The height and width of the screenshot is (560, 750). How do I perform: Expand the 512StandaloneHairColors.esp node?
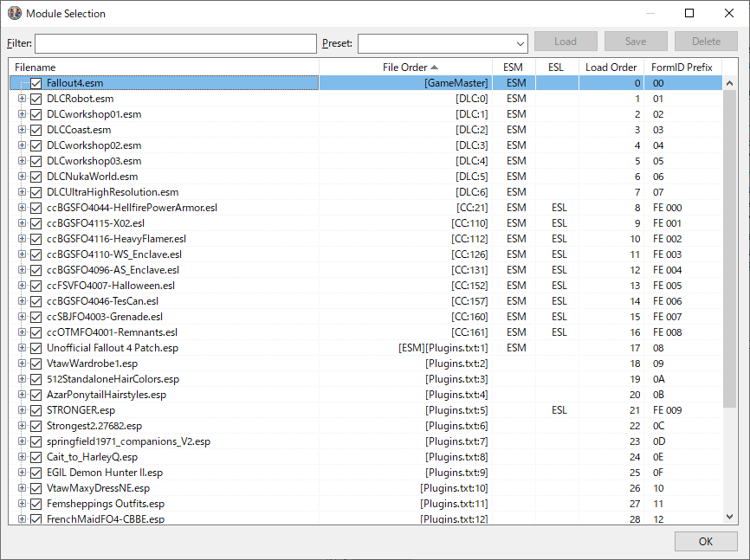point(22,379)
